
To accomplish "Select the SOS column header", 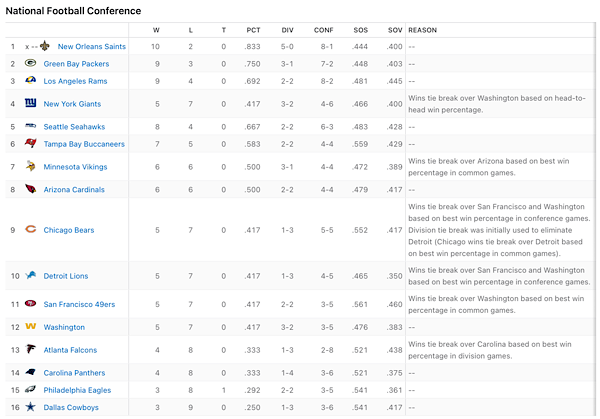I will pos(361,30).
